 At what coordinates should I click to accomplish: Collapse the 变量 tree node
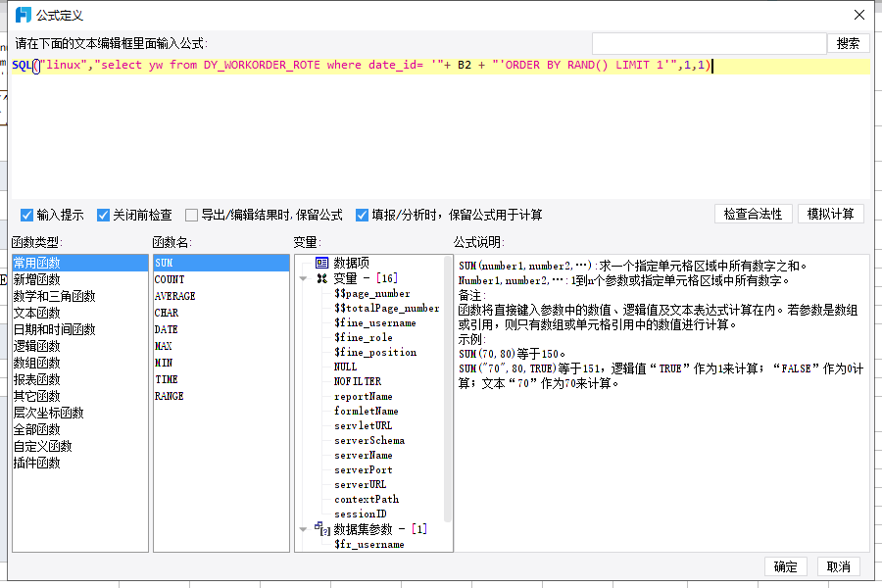(x=303, y=278)
